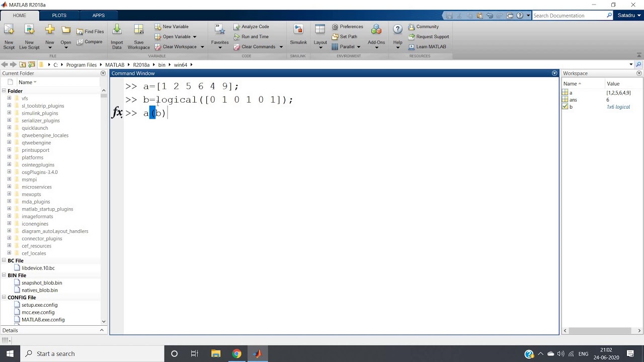644x362 pixels.
Task: Select MATLAB.exe.config file
Action: click(43, 320)
